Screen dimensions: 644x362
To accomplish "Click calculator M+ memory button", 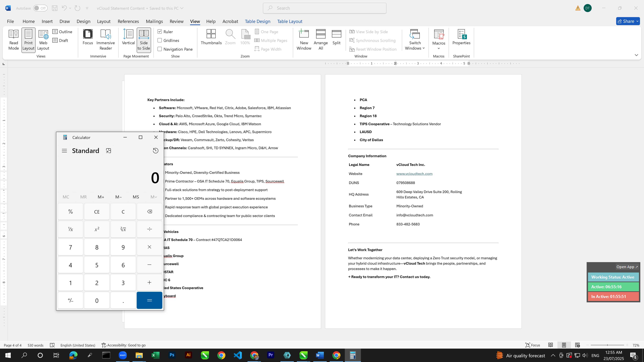I will pos(101,197).
